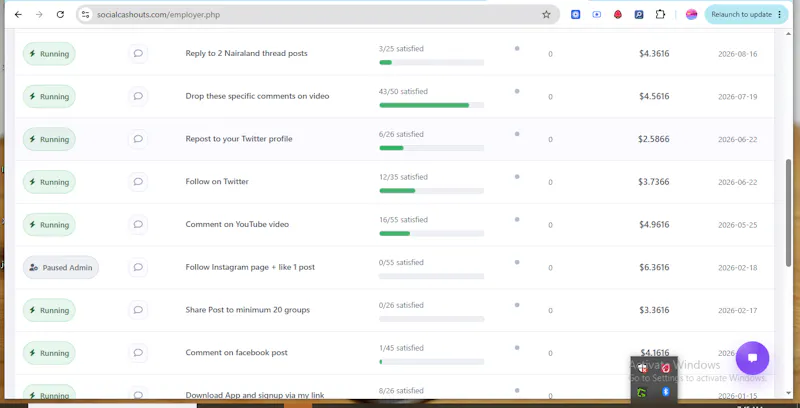The image size is (800, 408).
Task: Open job Comment on YouTube video
Action: (237, 224)
